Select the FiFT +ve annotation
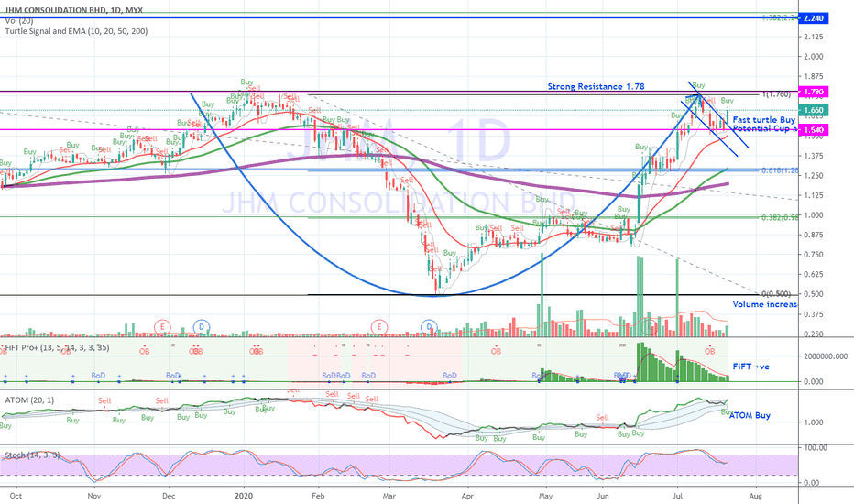854x504 pixels. pos(751,367)
